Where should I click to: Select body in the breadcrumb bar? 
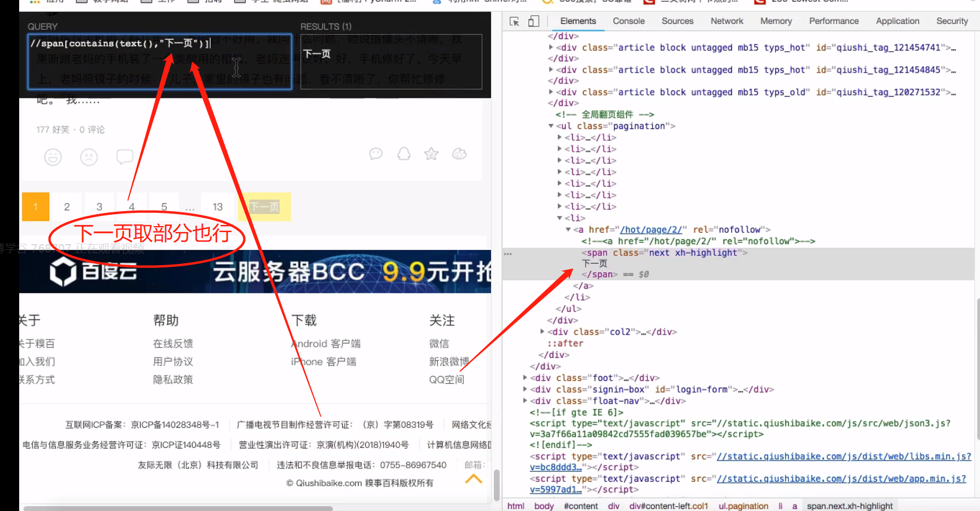[544, 506]
